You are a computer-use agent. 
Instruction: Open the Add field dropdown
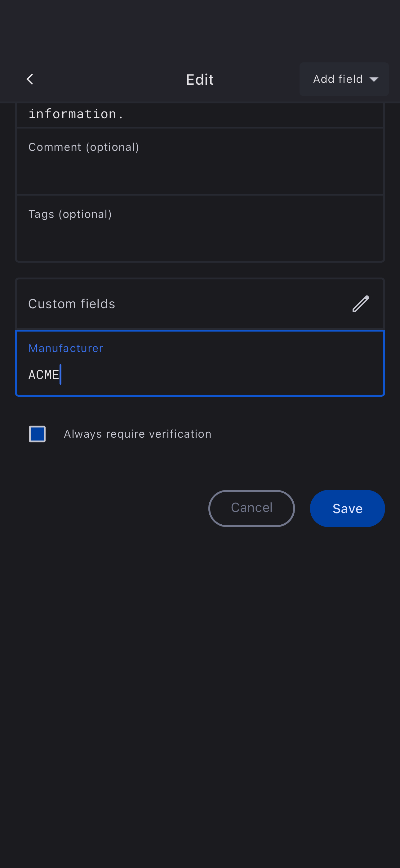click(344, 79)
